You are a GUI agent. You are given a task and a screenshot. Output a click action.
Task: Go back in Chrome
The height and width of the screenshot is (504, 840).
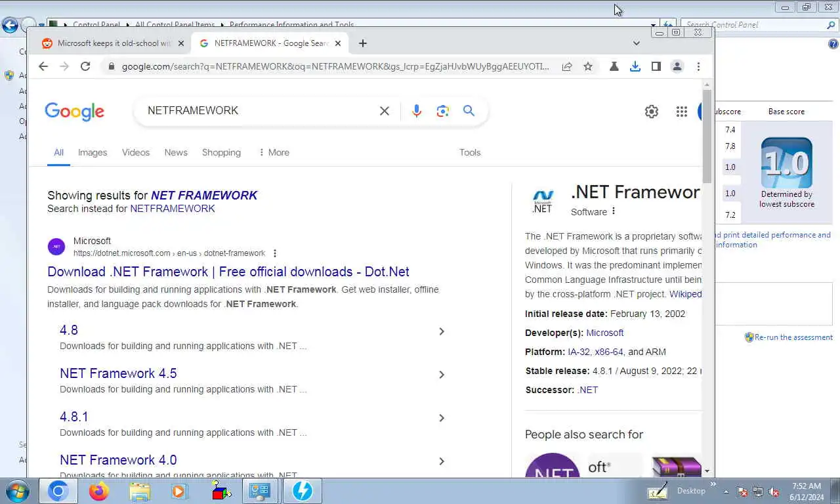click(43, 66)
